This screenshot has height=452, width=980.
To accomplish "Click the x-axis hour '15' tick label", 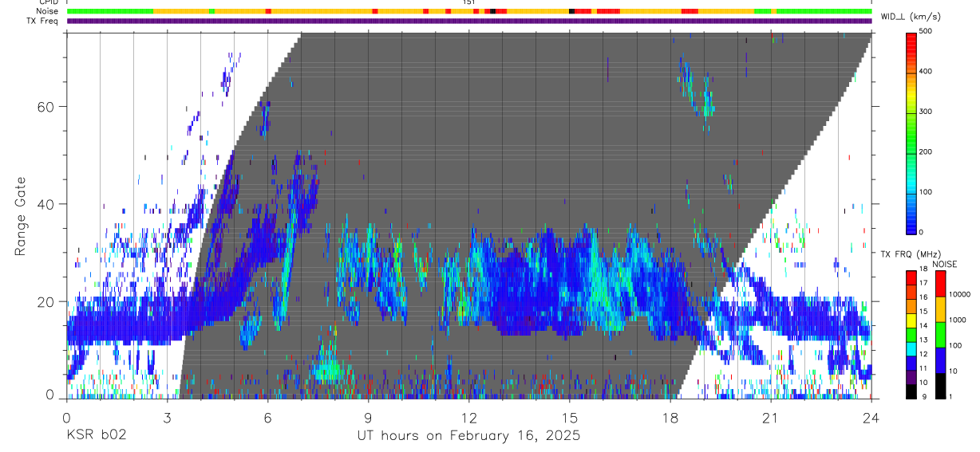I will click(x=569, y=417).
